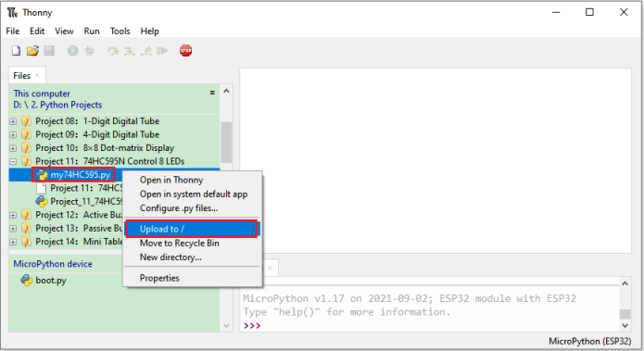
Task: Click the Open file folder icon
Action: 32,51
